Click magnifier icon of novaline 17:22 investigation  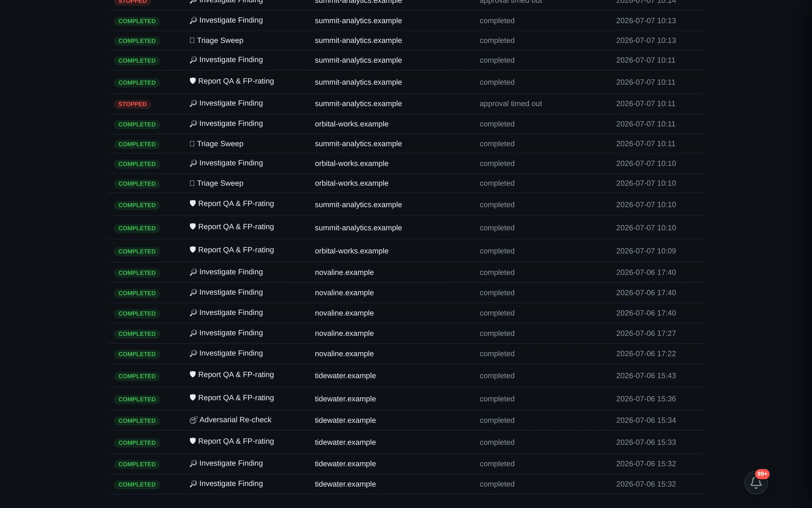(193, 353)
